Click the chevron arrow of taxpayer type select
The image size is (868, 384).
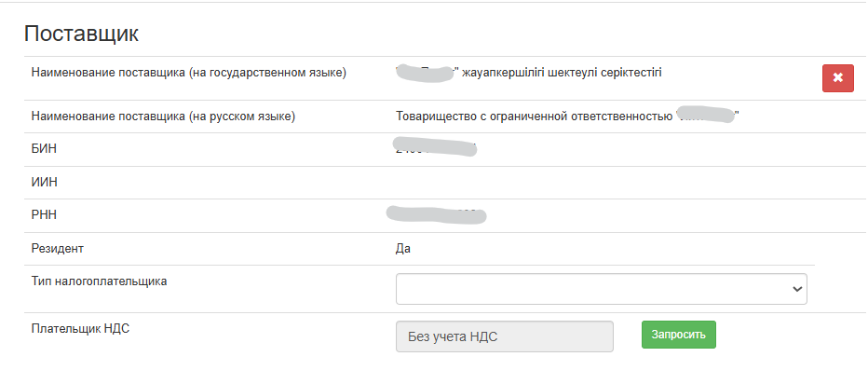797,289
